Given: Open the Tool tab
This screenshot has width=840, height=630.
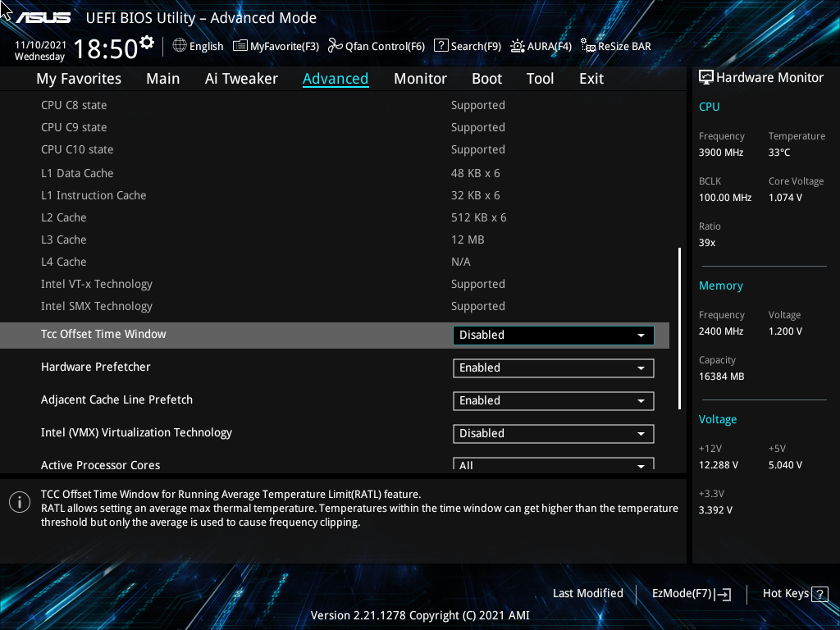Looking at the screenshot, I should tap(540, 79).
